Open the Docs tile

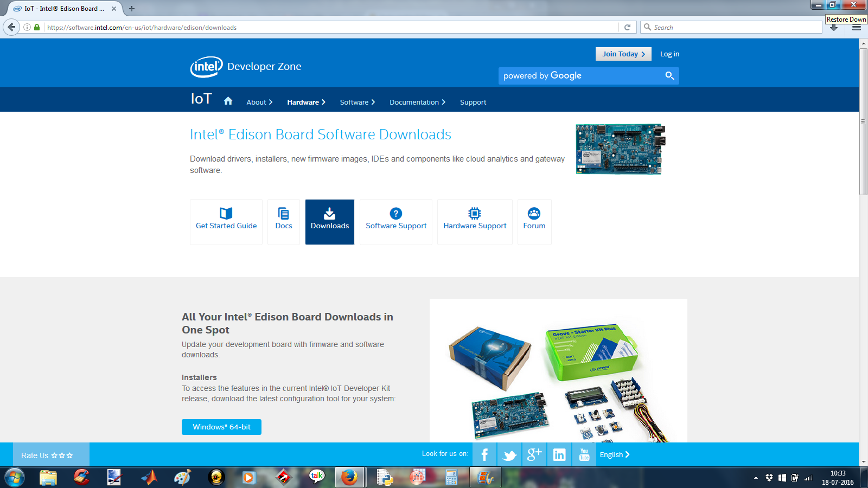click(x=284, y=222)
